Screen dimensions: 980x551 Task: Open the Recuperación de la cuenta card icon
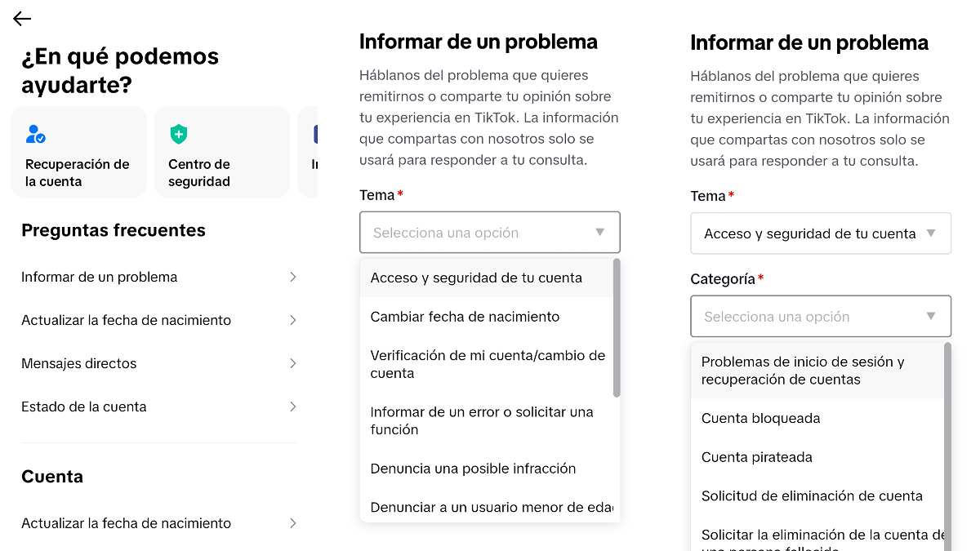(x=36, y=134)
